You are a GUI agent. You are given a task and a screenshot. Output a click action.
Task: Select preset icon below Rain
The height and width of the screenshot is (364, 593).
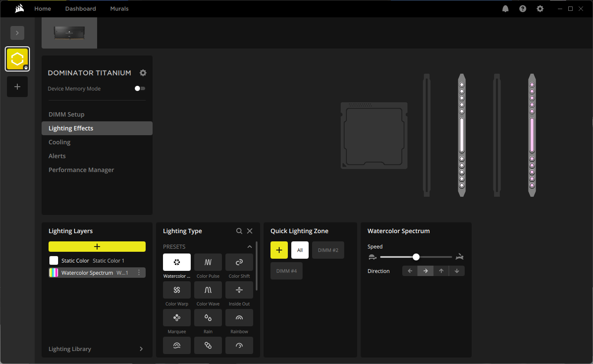point(208,345)
